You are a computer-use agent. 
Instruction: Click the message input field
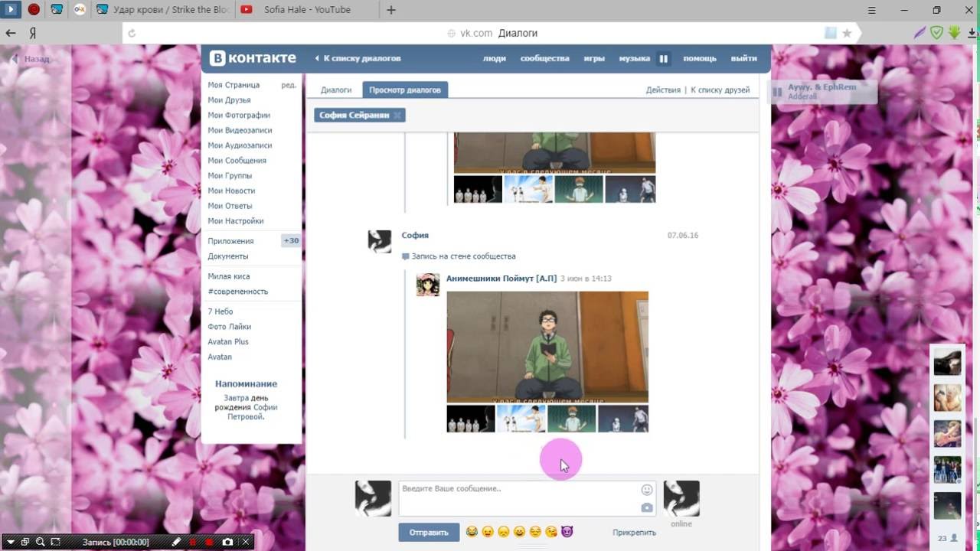(528, 498)
